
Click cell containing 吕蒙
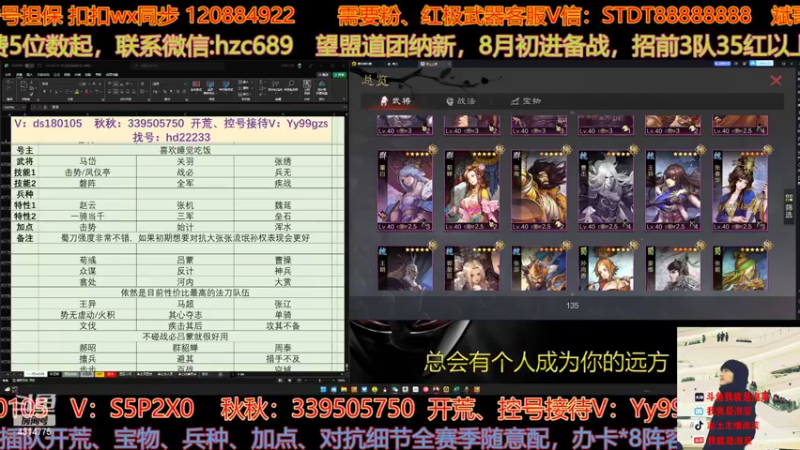pyautogui.click(x=185, y=260)
